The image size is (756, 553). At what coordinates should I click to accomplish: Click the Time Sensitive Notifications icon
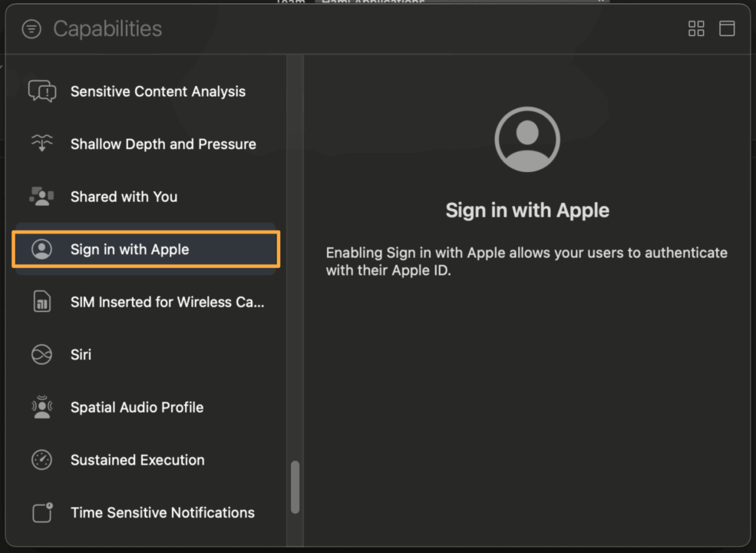[42, 512]
